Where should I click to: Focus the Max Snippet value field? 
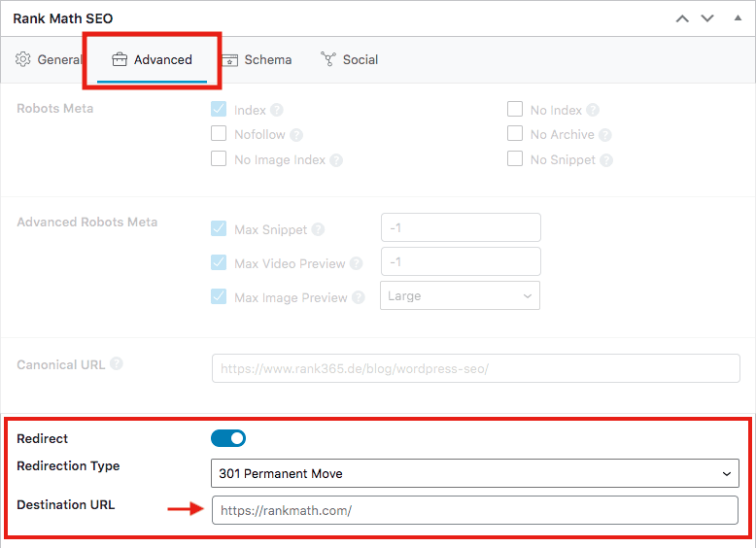point(461,227)
